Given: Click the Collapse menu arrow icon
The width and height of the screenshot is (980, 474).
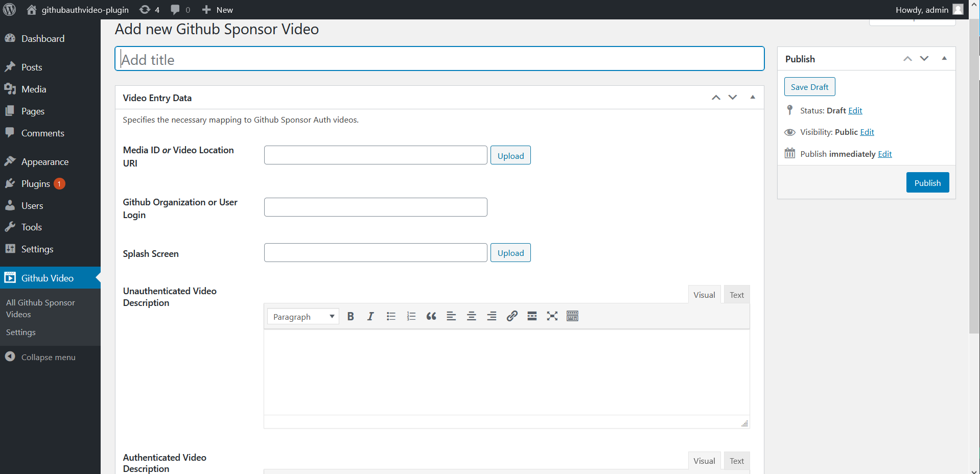Looking at the screenshot, I should pos(10,357).
